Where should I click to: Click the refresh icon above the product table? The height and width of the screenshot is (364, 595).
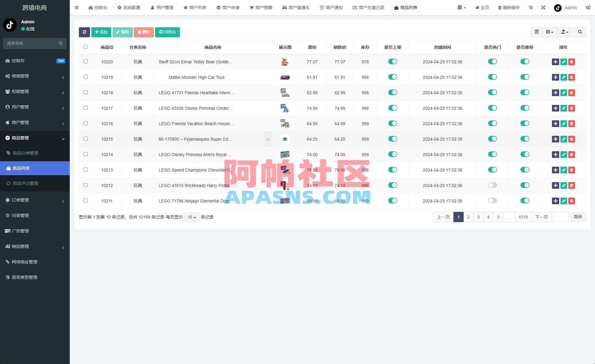pos(84,32)
